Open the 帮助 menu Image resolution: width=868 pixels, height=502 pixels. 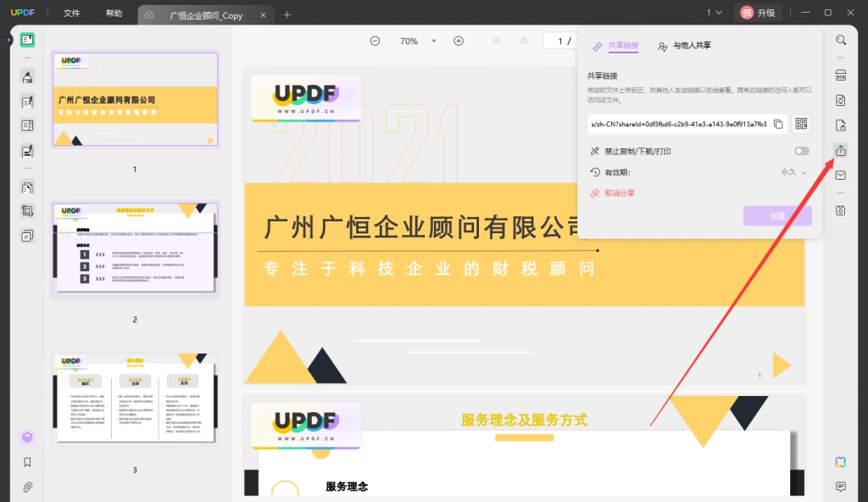coord(114,13)
